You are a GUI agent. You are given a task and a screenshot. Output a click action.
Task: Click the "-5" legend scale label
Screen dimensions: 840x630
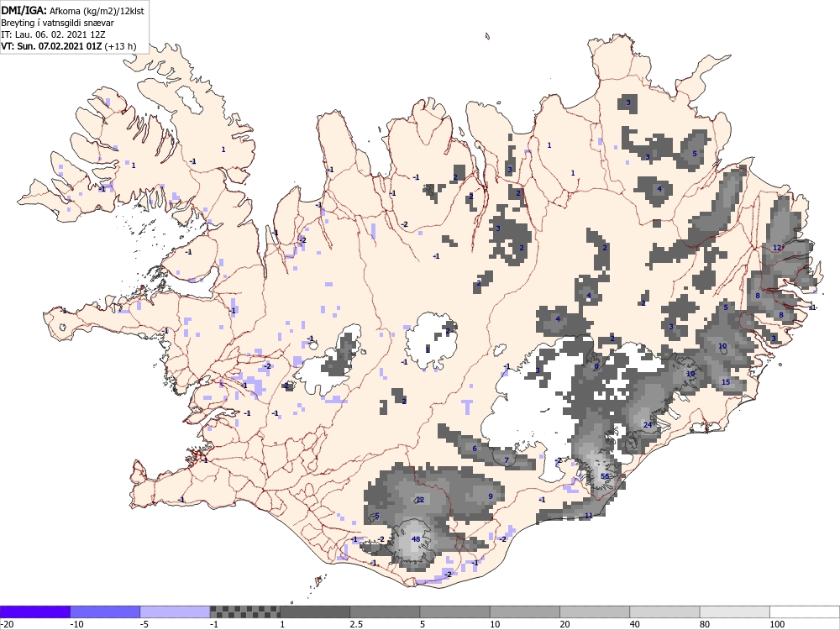pyautogui.click(x=144, y=624)
